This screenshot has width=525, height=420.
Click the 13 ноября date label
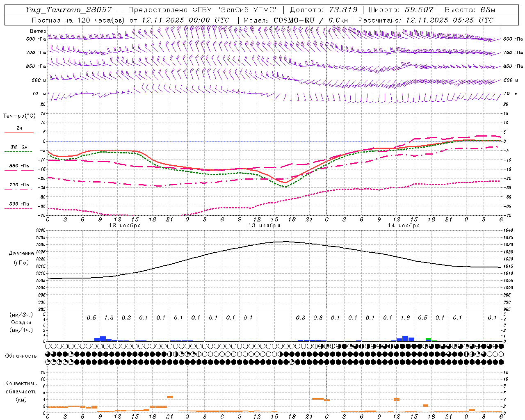[x=264, y=226]
